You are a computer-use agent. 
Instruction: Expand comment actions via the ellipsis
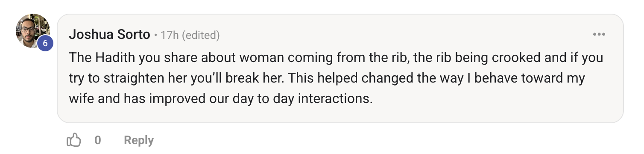click(x=599, y=35)
